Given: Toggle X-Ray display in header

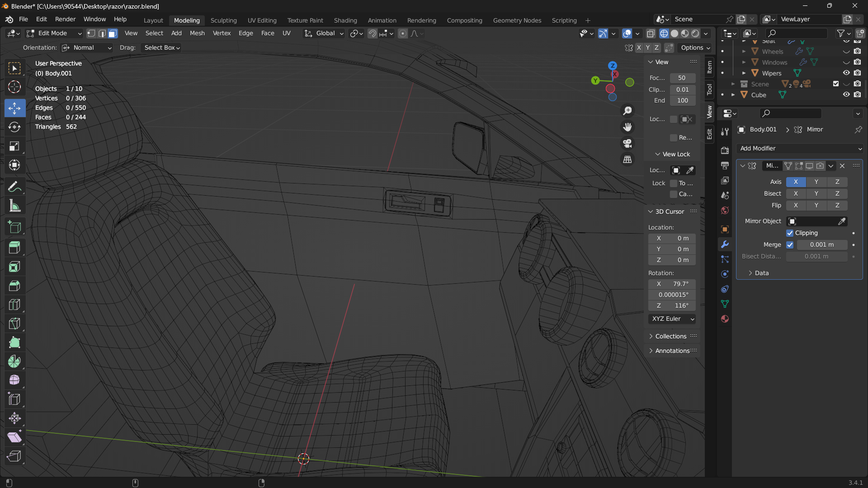Looking at the screenshot, I should point(651,33).
